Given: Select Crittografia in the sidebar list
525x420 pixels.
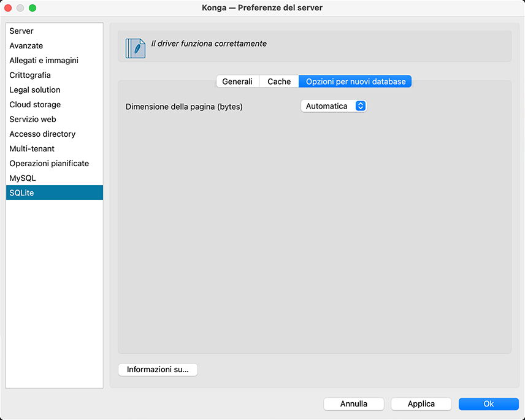Looking at the screenshot, I should pyautogui.click(x=30, y=75).
